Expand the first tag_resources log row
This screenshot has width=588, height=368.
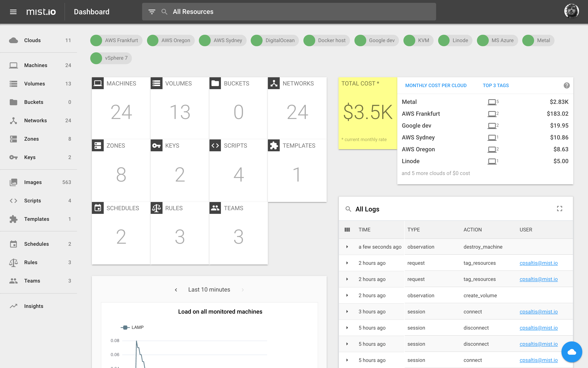[347, 263]
